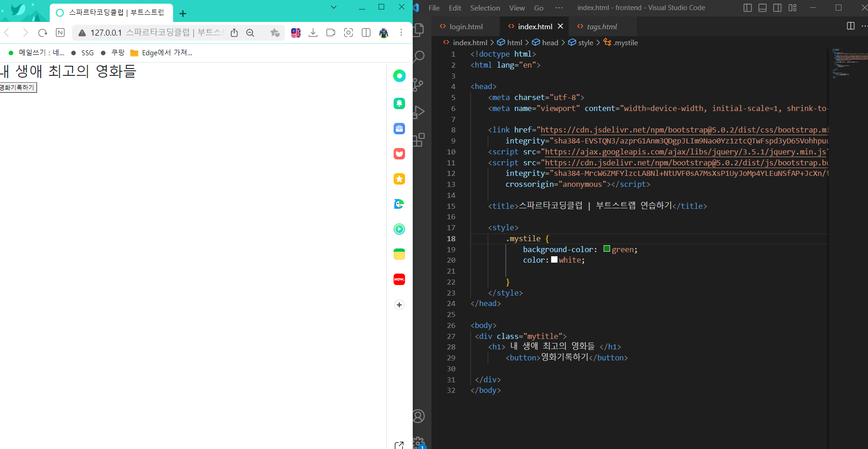
Task: Click the translate flag extension icon
Action: pyautogui.click(x=296, y=32)
